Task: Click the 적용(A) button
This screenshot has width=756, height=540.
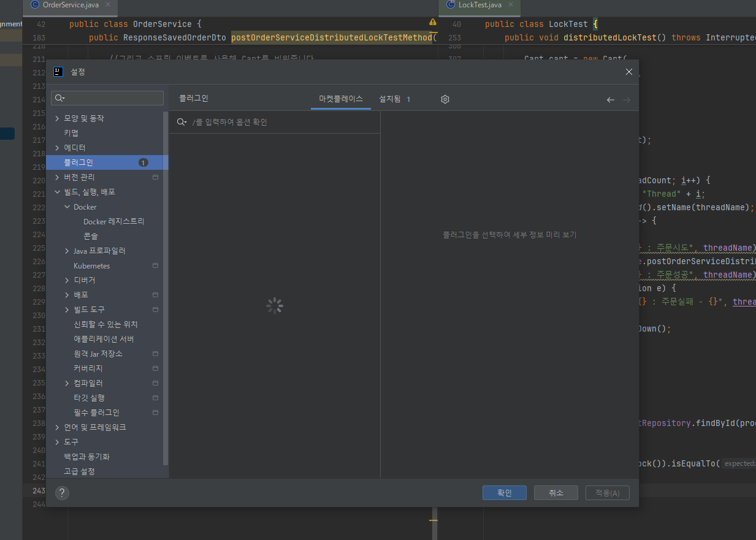Action: point(608,493)
